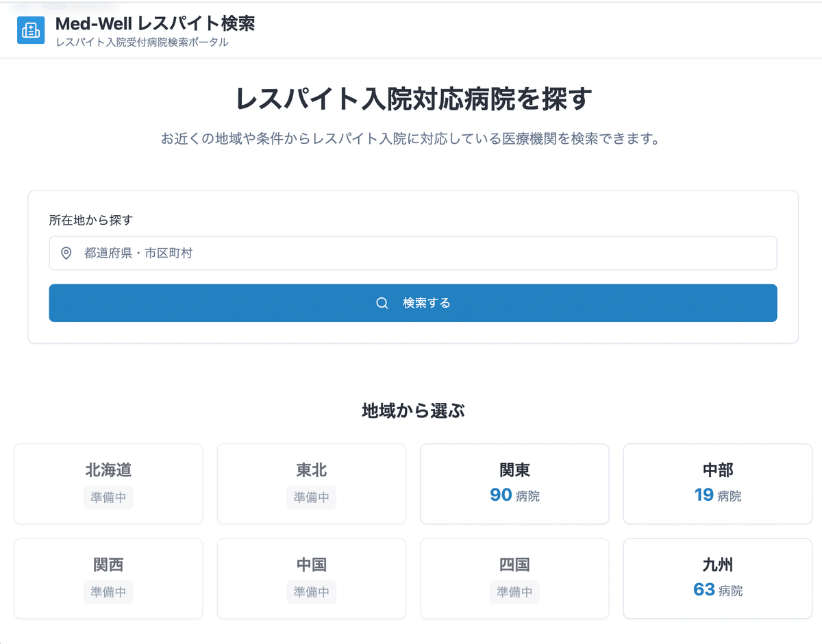822x644 pixels.
Task: Click the 所在地から探す label
Action: pyautogui.click(x=90, y=220)
